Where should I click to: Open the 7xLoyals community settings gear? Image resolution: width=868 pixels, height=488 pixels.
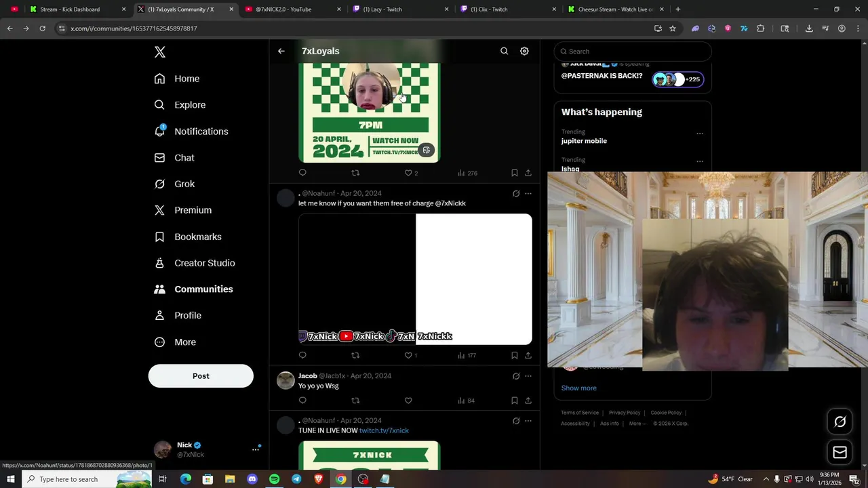pyautogui.click(x=524, y=51)
